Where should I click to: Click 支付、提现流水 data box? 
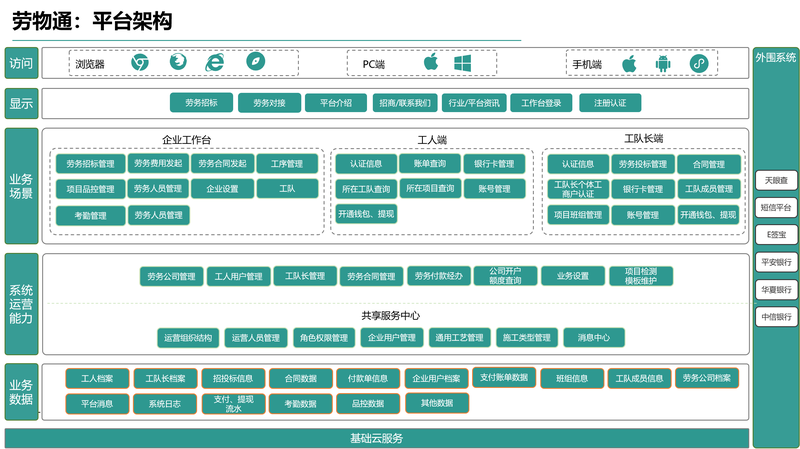point(233,404)
